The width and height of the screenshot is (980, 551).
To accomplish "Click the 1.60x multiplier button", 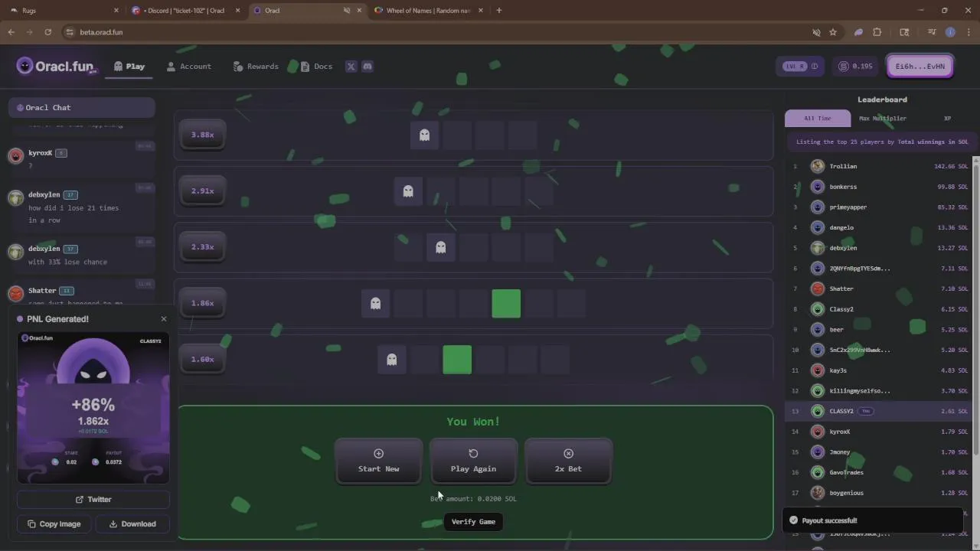I will 202,360.
